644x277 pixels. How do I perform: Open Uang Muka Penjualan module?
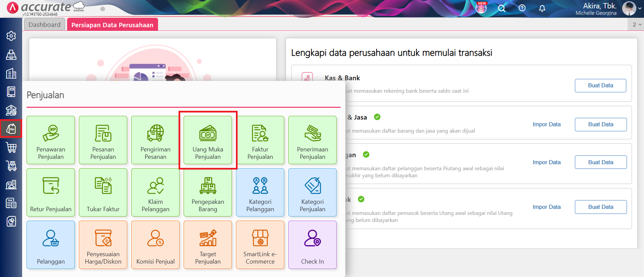(x=208, y=140)
